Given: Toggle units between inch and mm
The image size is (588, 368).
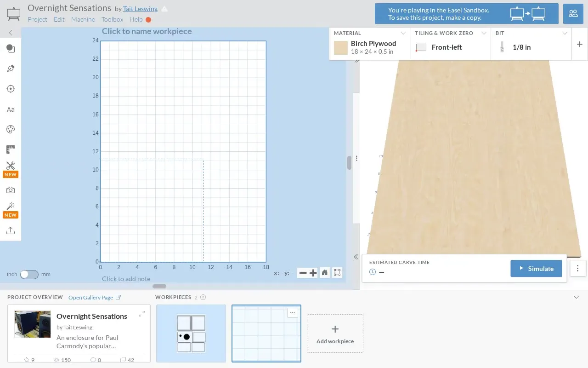Looking at the screenshot, I should click(29, 274).
